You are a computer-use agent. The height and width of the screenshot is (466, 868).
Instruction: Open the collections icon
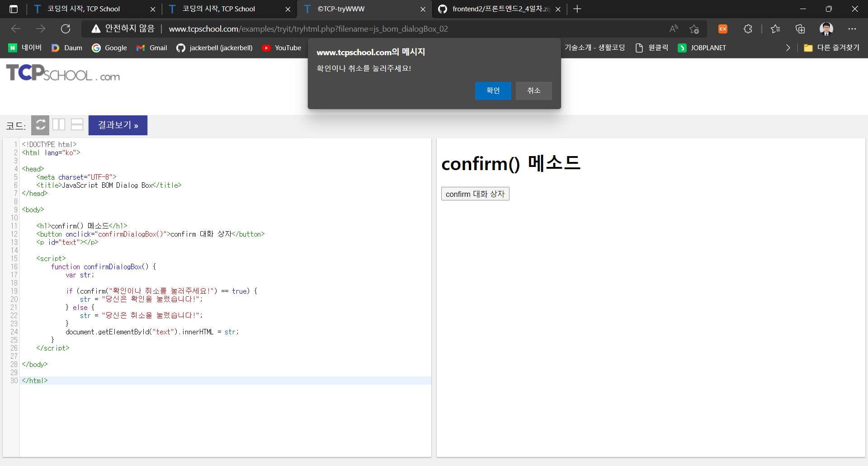coord(800,29)
